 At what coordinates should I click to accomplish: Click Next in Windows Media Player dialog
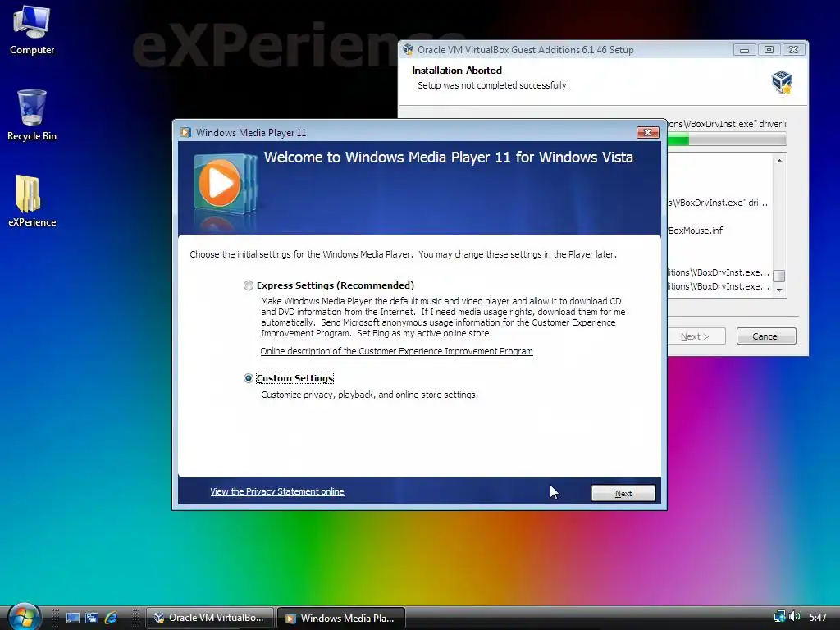coord(623,493)
